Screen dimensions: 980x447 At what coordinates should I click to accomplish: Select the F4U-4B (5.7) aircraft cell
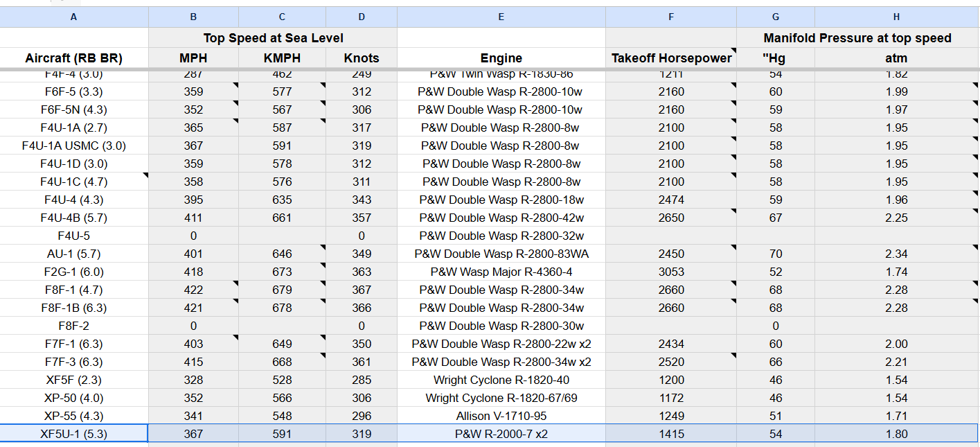click(x=74, y=218)
